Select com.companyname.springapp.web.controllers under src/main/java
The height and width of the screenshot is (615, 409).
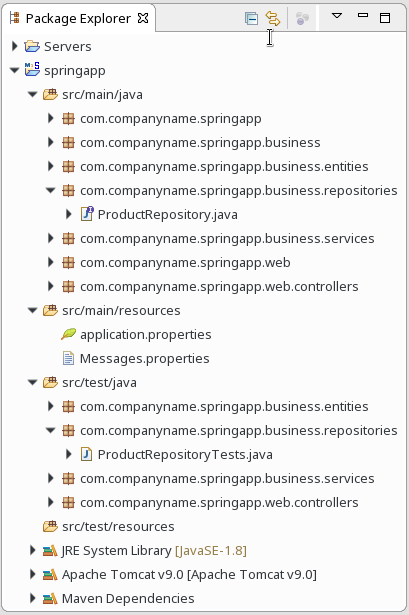(x=219, y=286)
